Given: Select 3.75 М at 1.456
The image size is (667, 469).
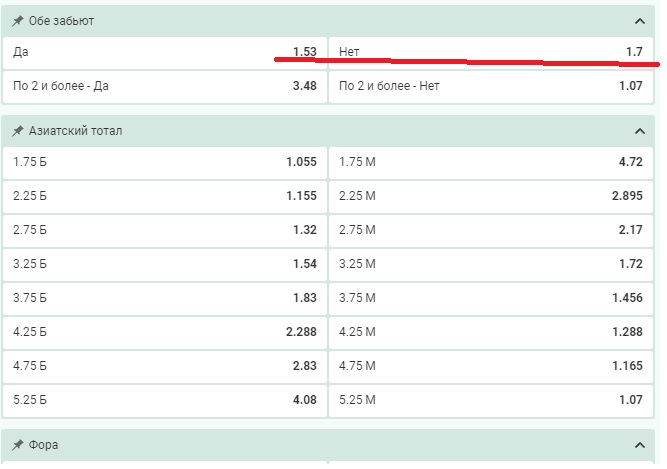Looking at the screenshot, I should (491, 298).
